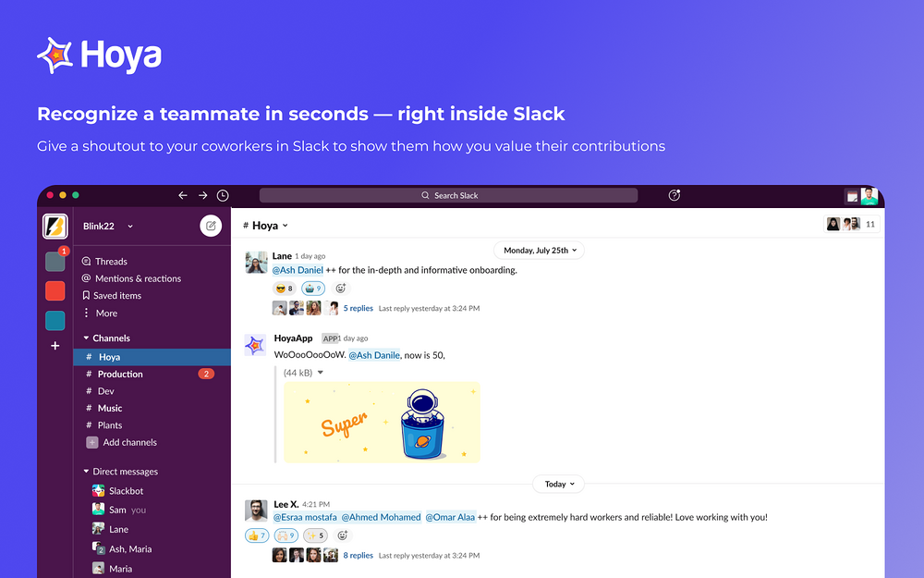Collapse the Channels section

(x=86, y=338)
